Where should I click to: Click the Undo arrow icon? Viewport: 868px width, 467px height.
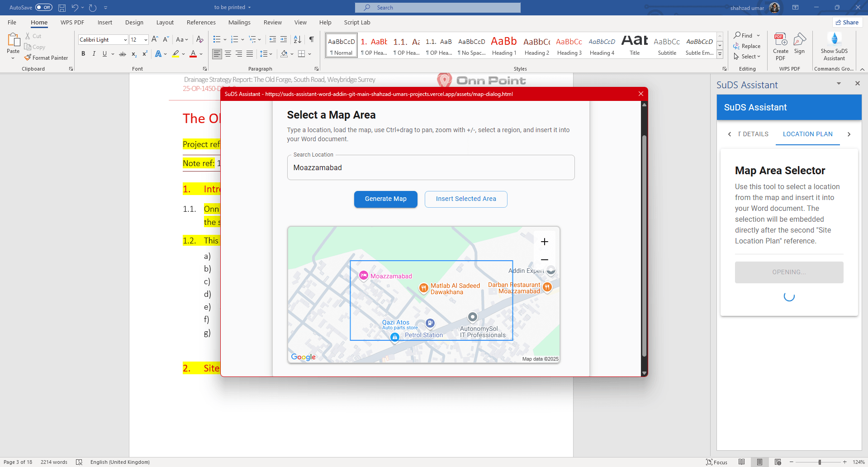[75, 8]
